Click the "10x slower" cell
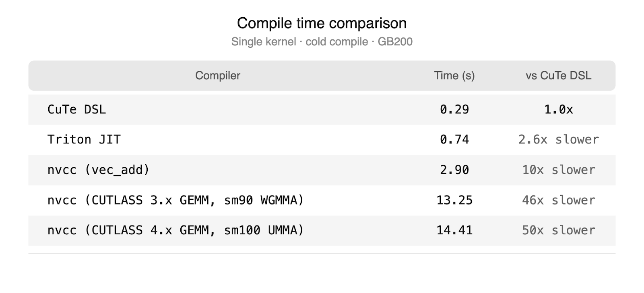The image size is (644, 293). (558, 170)
